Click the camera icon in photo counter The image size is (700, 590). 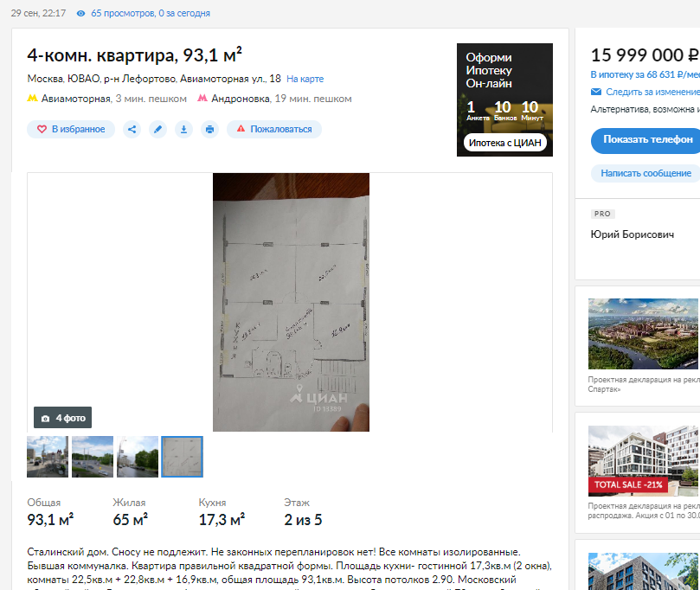point(45,419)
